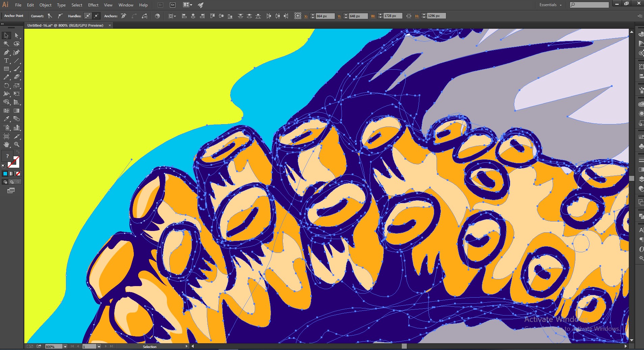
Task: Select the Type tool
Action: tap(6, 61)
